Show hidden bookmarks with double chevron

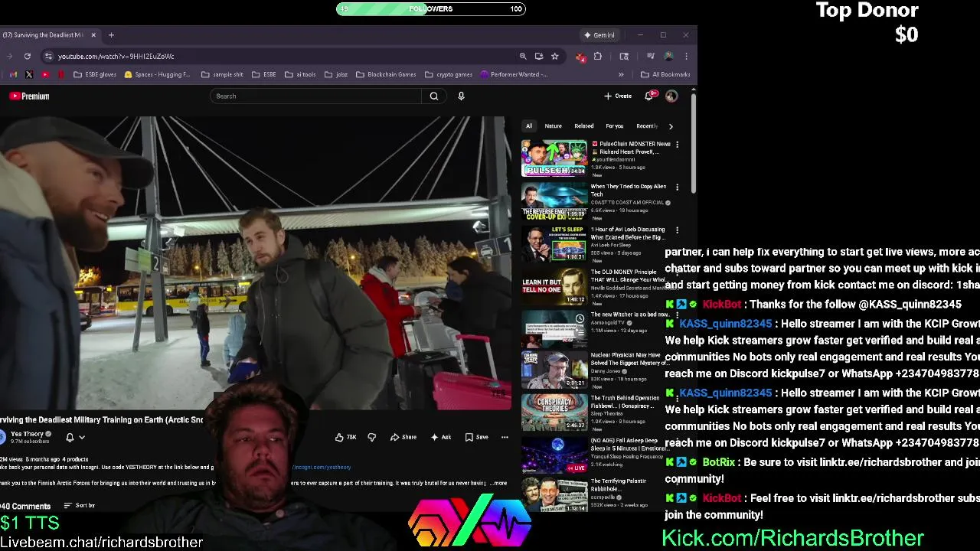coord(621,74)
